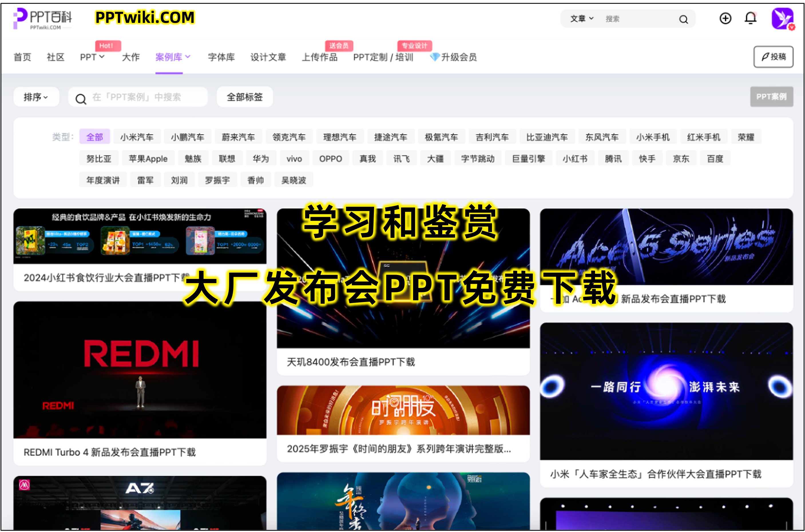Open PPT定制 / 培训 nav item

click(383, 57)
